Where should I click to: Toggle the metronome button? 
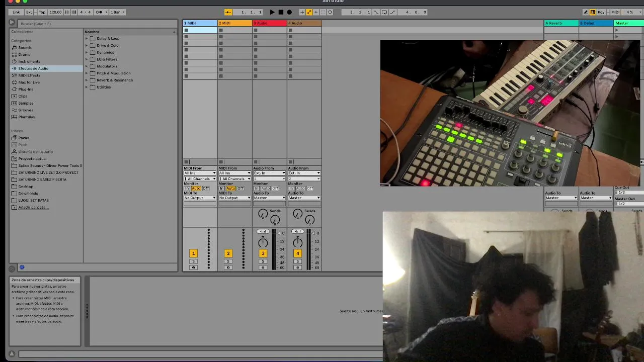point(99,12)
